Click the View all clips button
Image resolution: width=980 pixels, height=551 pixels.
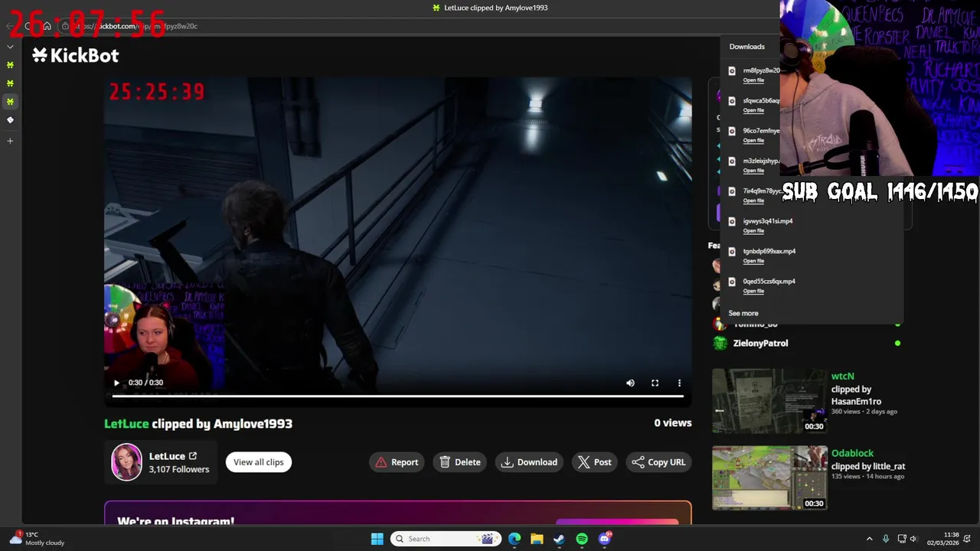coord(258,462)
